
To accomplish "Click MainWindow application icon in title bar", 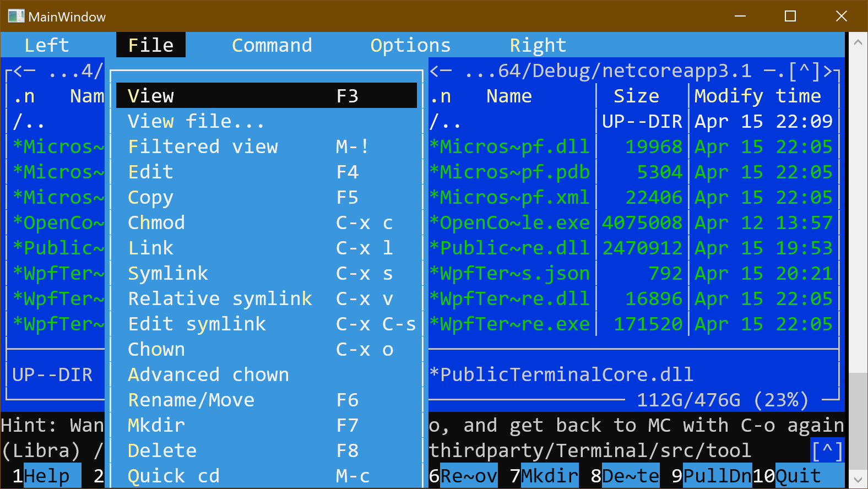I will pyautogui.click(x=16, y=16).
